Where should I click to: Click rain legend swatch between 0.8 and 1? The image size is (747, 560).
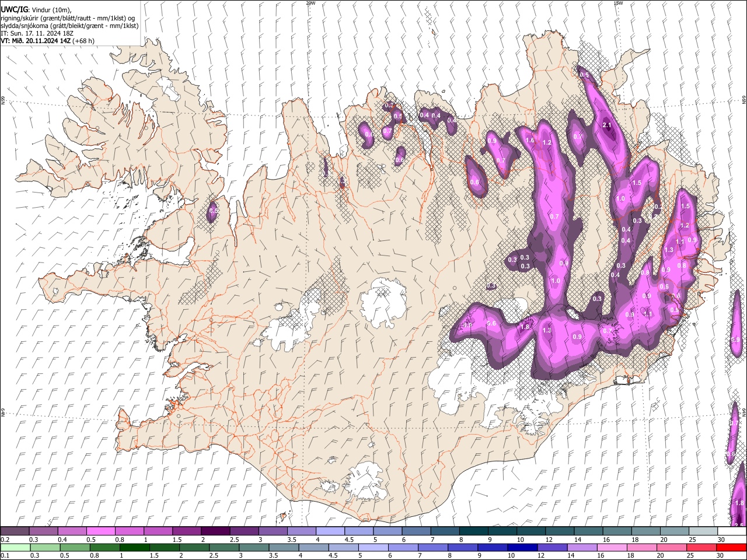click(x=104, y=547)
